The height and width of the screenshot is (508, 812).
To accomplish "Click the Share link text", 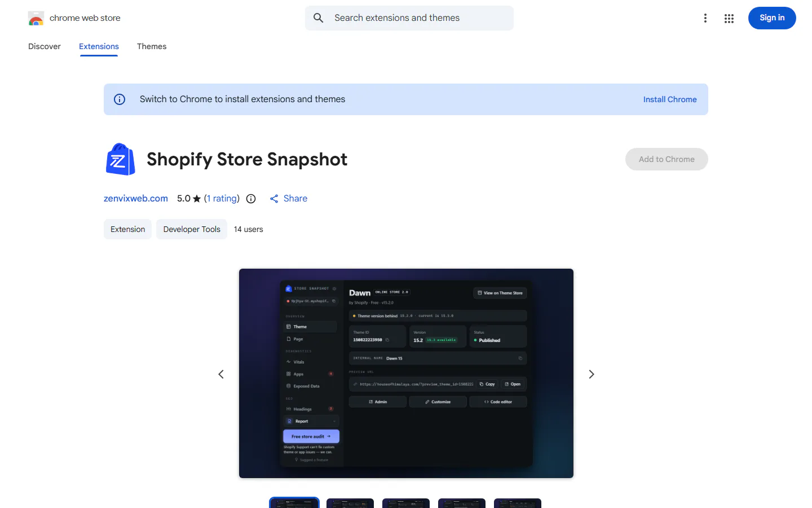I will pos(295,199).
